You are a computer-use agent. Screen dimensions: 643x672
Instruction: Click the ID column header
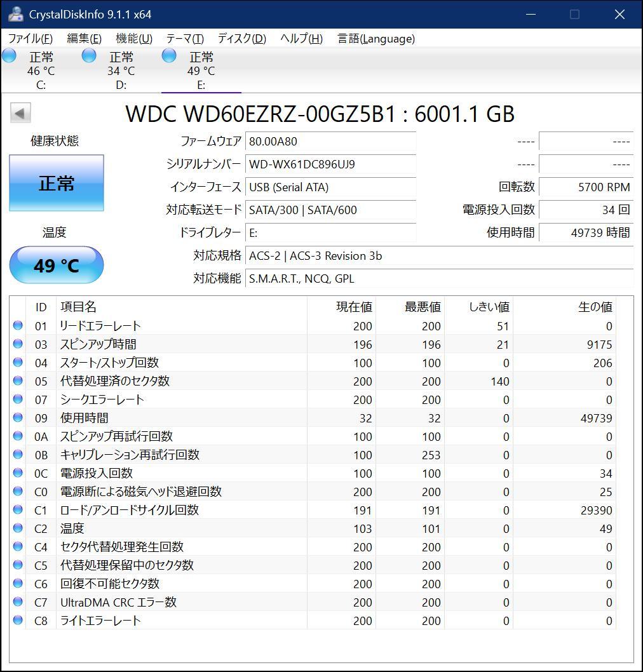(x=41, y=307)
